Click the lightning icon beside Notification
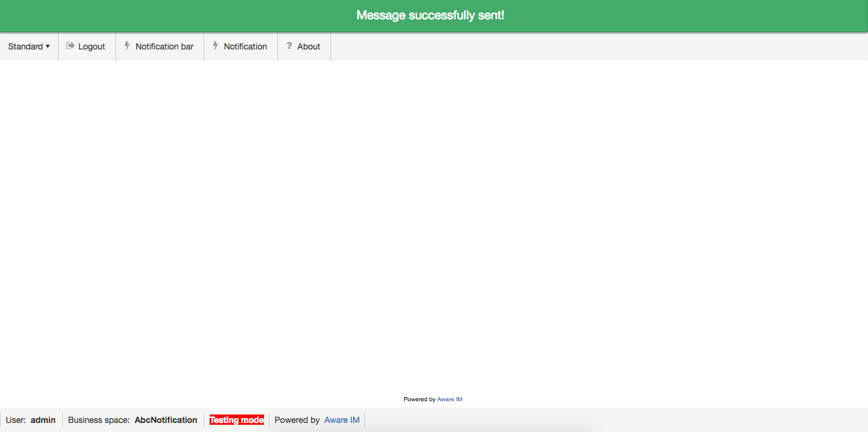 [215, 46]
